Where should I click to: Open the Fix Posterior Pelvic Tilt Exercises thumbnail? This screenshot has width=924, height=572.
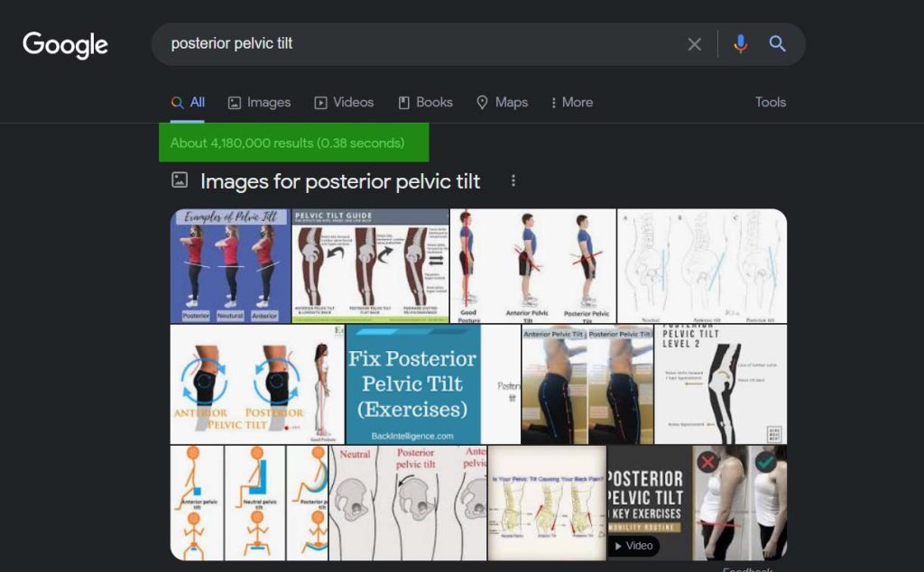(433, 384)
